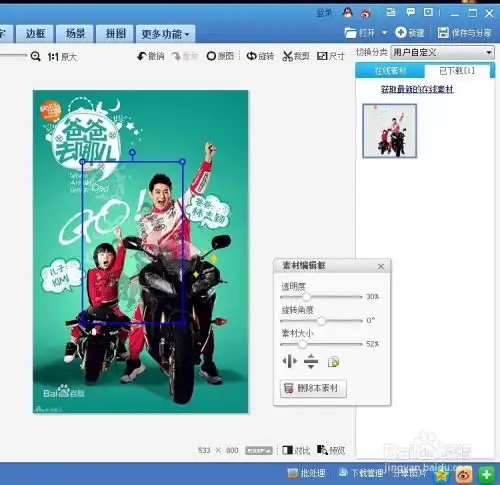Image resolution: width=500 pixels, height=485 pixels.
Task: Open the 切换分类 用户自定义 combo box
Action: (x=442, y=52)
